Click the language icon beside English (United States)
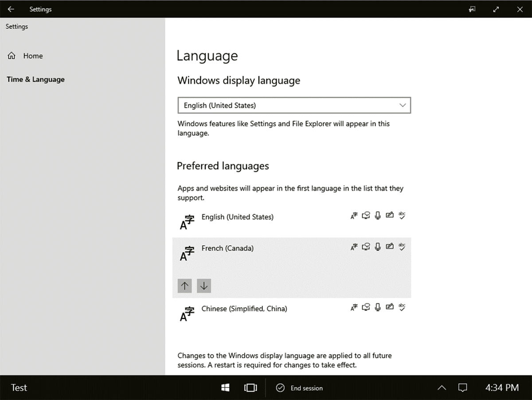 pyautogui.click(x=187, y=222)
